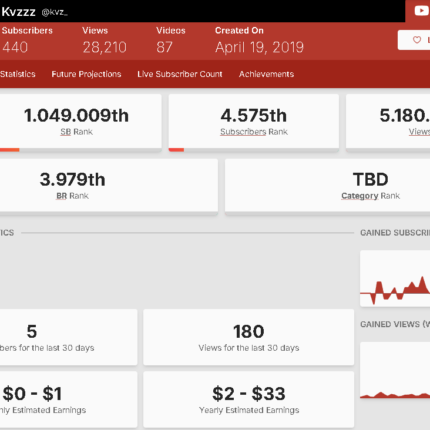The width and height of the screenshot is (430, 430).
Task: Click the Created On label
Action: [x=239, y=30]
